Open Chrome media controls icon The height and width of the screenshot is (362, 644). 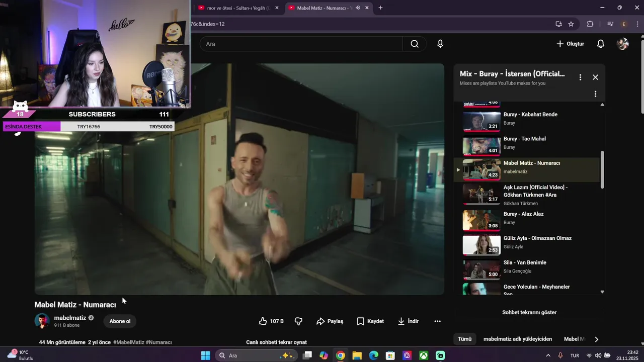(x=610, y=24)
